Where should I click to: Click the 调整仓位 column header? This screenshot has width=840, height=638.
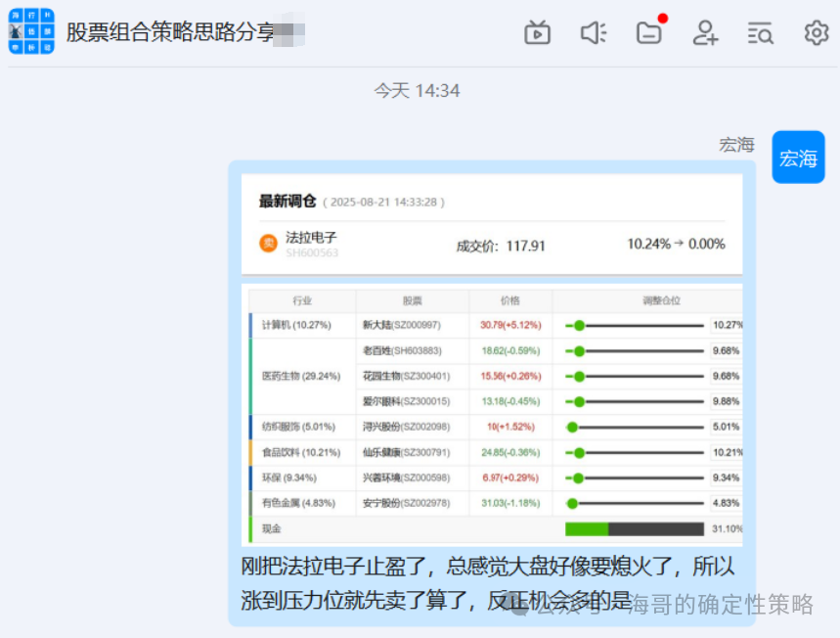pyautogui.click(x=661, y=300)
